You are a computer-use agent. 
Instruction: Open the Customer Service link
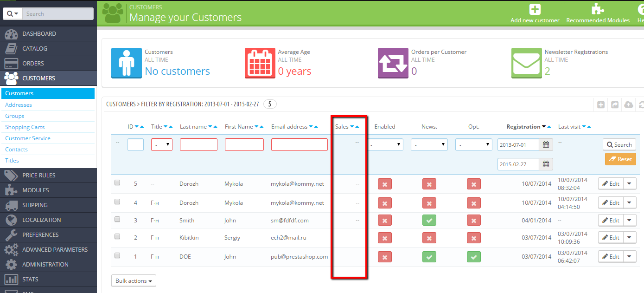click(x=28, y=138)
